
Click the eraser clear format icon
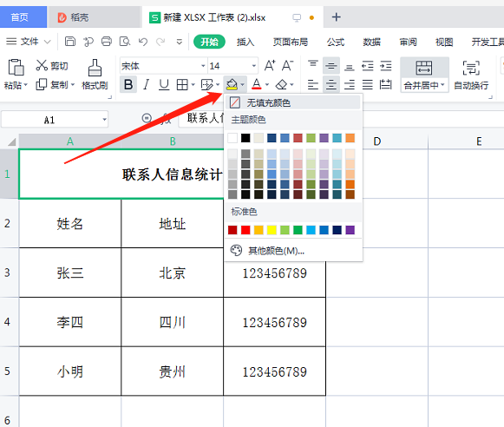pos(282,84)
